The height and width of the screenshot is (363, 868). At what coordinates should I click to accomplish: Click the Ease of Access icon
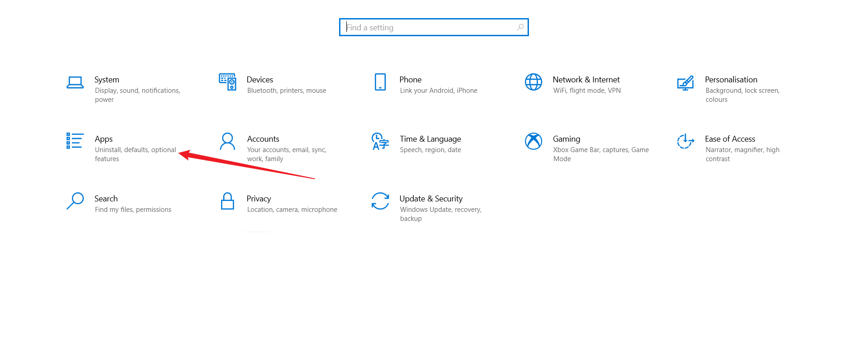[685, 141]
